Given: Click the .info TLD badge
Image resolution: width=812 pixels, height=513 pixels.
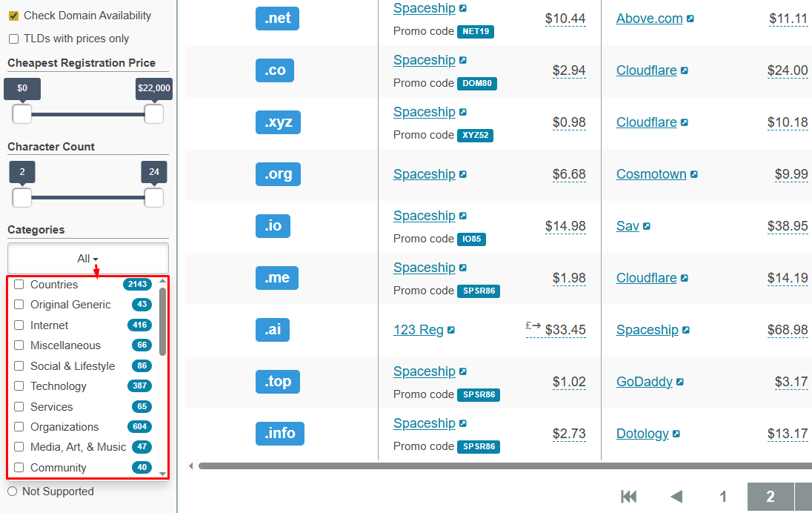Looking at the screenshot, I should [280, 433].
